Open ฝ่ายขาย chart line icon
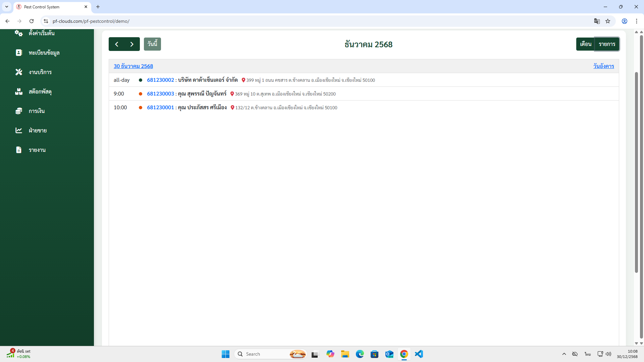 pos(19,130)
